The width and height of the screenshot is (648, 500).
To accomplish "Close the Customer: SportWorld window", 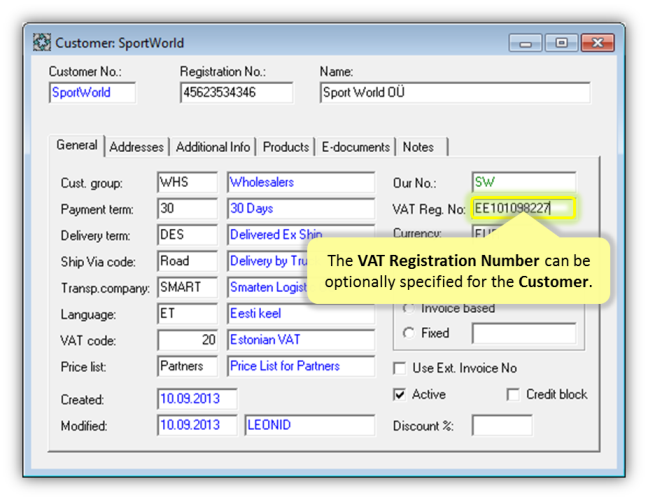I will (597, 43).
